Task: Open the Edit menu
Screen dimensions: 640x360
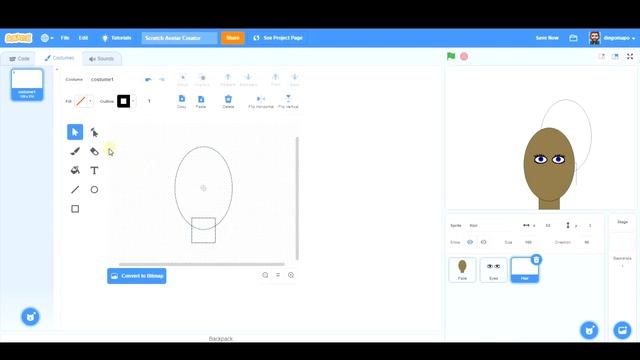Action: 83,38
